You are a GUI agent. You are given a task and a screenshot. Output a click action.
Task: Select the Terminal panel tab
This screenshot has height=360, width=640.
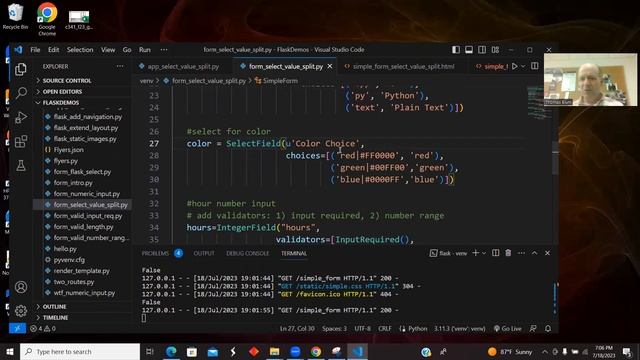click(294, 253)
